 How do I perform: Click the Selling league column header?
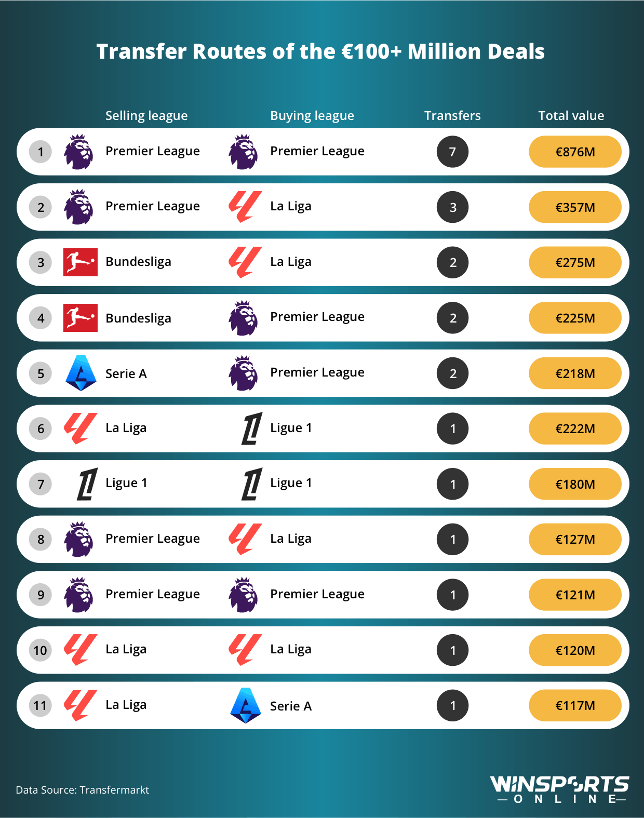pyautogui.click(x=146, y=116)
